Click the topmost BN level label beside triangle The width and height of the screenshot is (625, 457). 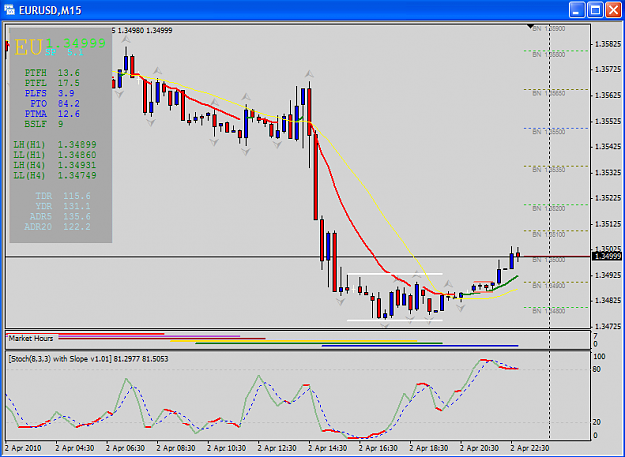[549, 29]
